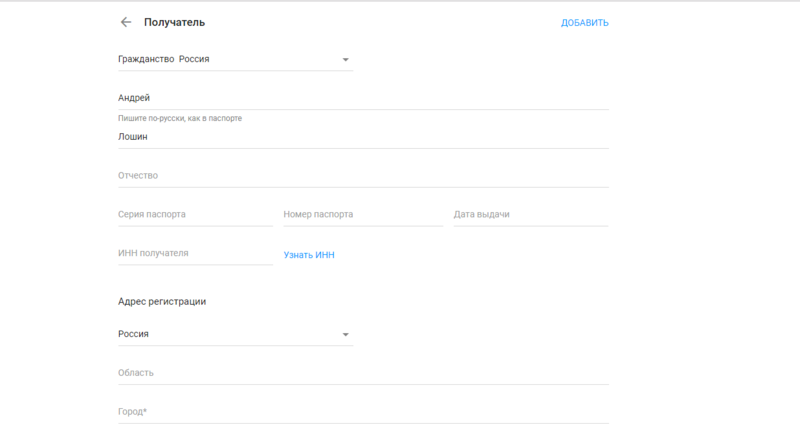The image size is (800, 425).
Task: Open the Гражданство dropdown showing Россия
Action: [x=235, y=59]
